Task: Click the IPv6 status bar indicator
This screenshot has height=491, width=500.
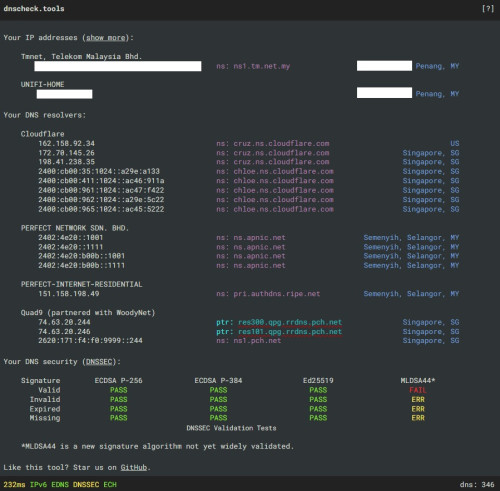Action: click(x=38, y=485)
